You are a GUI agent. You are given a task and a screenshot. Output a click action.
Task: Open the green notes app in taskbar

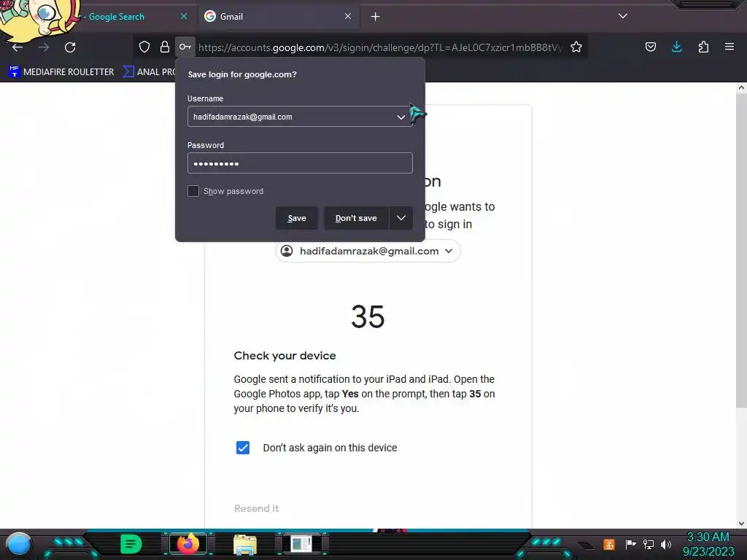[x=131, y=544]
